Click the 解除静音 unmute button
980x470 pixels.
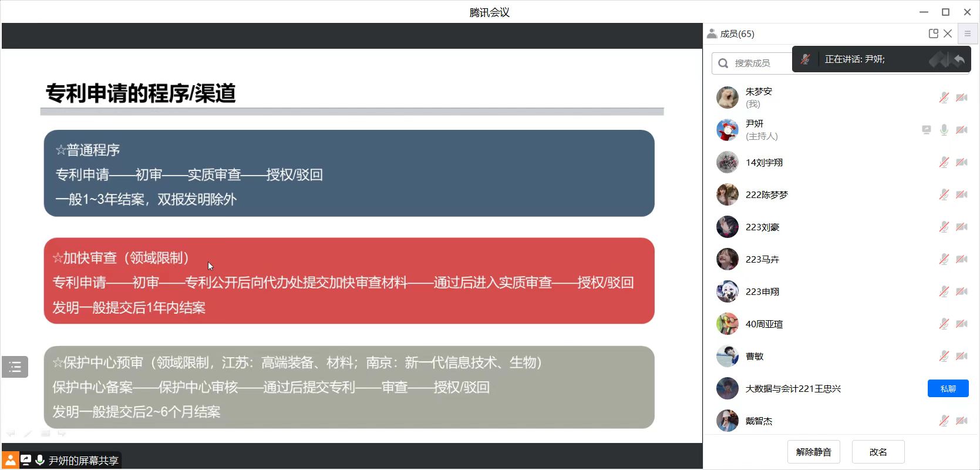click(x=813, y=452)
